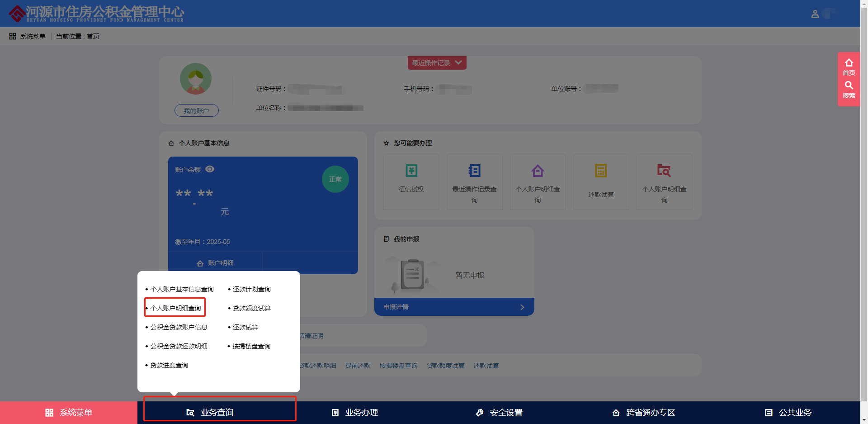The height and width of the screenshot is (424, 868).
Task: Select the 征信授权 credit authorization icon
Action: [x=411, y=171]
